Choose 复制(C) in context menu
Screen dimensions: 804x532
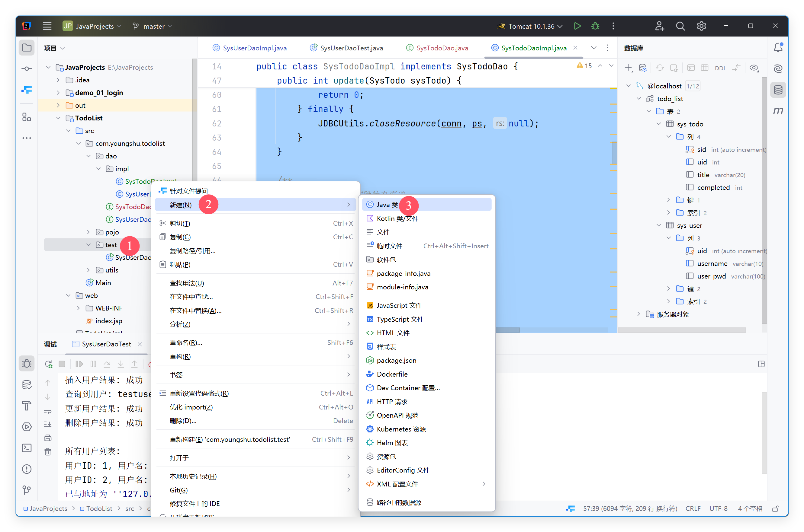(x=255, y=237)
